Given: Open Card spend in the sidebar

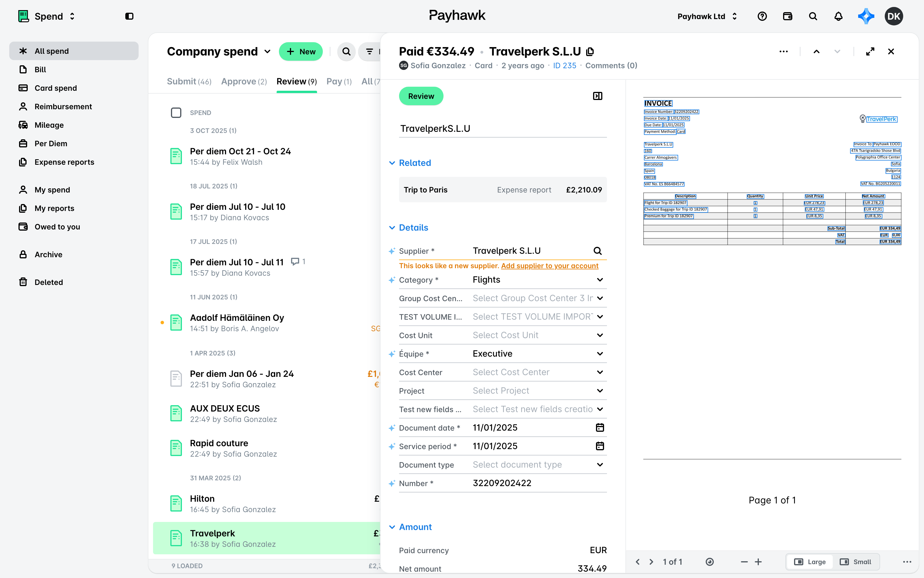Looking at the screenshot, I should pos(74,88).
